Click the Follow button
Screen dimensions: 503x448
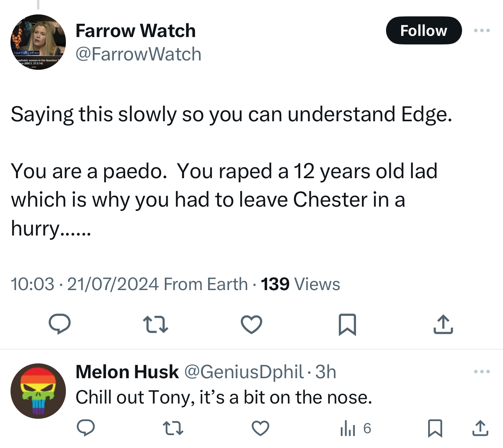(x=423, y=30)
